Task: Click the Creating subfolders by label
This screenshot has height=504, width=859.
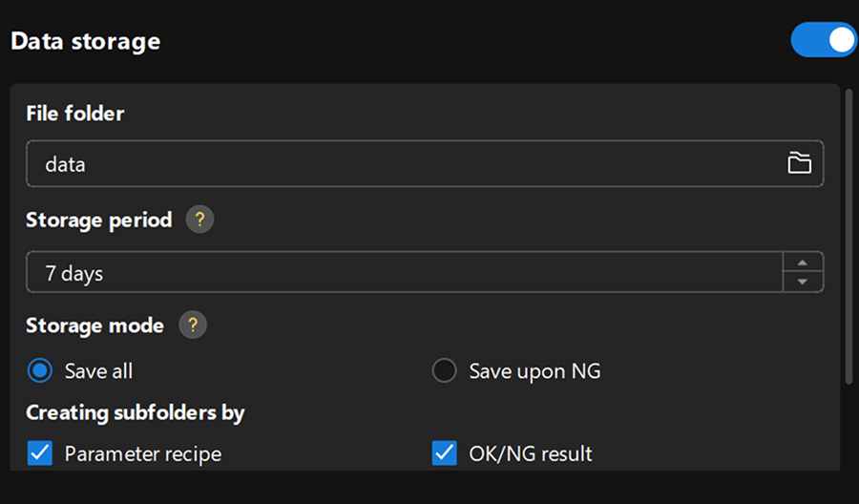Action: [135, 412]
